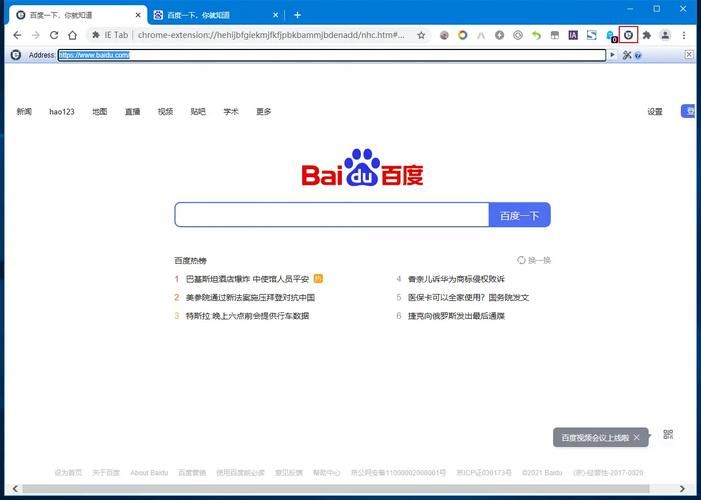Click the blue login button at right edge
Screen dimensions: 701x500
point(688,111)
